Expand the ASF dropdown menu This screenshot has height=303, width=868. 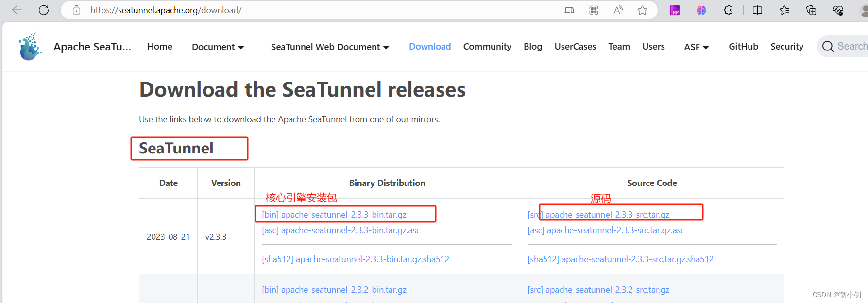pos(697,47)
